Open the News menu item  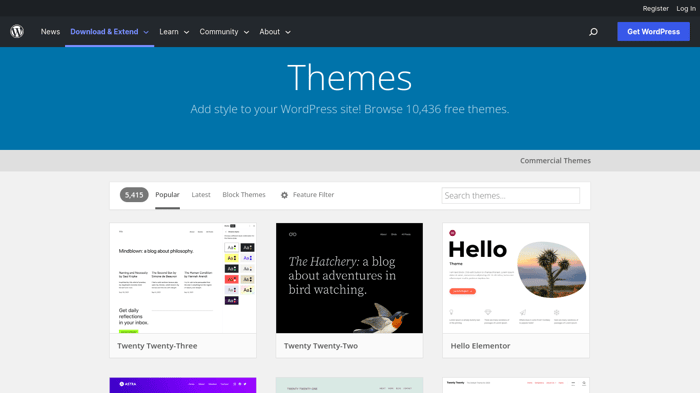click(50, 32)
